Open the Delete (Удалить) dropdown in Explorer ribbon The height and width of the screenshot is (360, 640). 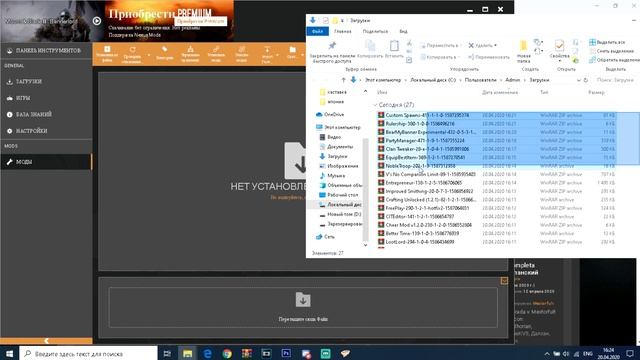tap(482, 45)
